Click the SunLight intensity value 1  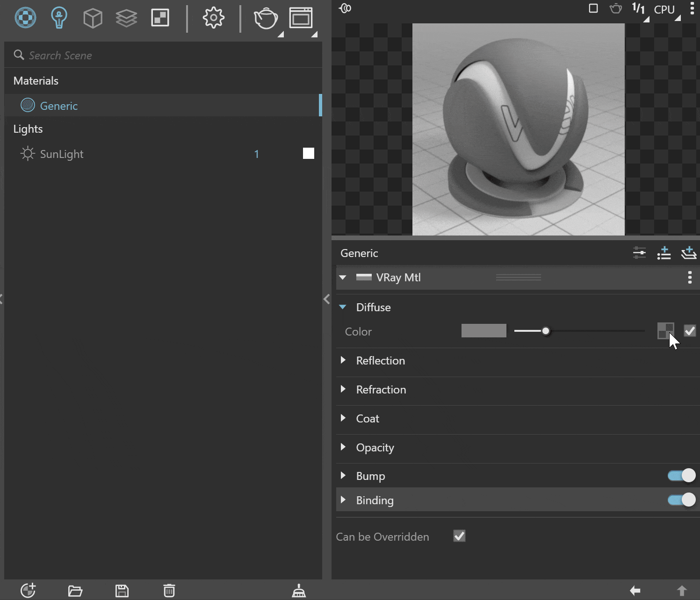point(256,154)
